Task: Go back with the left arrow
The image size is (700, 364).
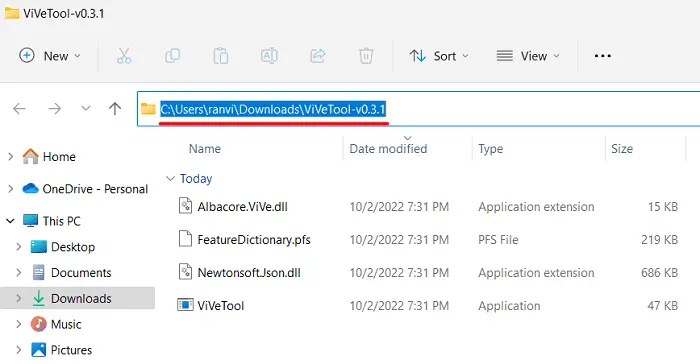Action: (x=19, y=109)
